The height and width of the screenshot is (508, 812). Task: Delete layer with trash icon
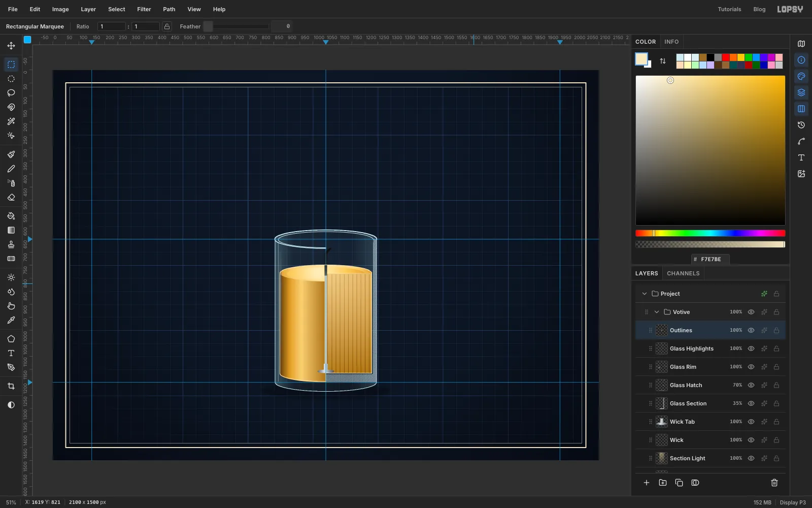(774, 483)
